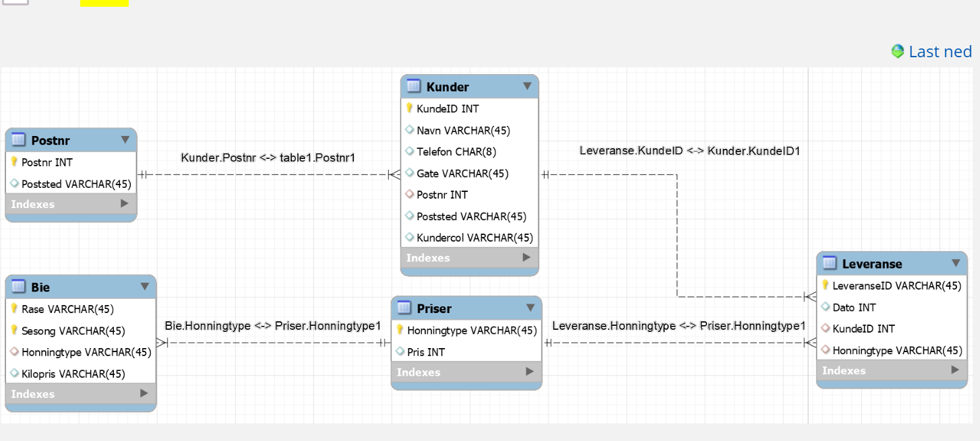Viewport: 980px width, 441px height.
Task: Click diamond icon beside Poststed in Postnr table
Action: (x=14, y=183)
